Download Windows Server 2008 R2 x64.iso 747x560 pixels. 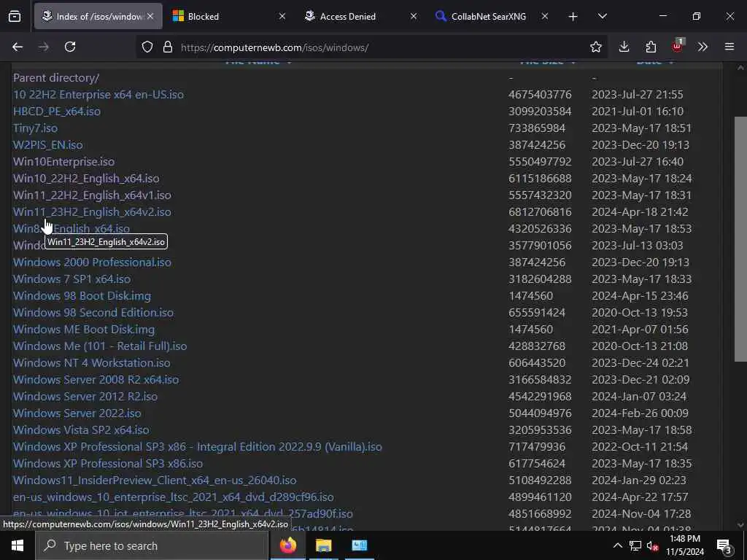tap(96, 379)
